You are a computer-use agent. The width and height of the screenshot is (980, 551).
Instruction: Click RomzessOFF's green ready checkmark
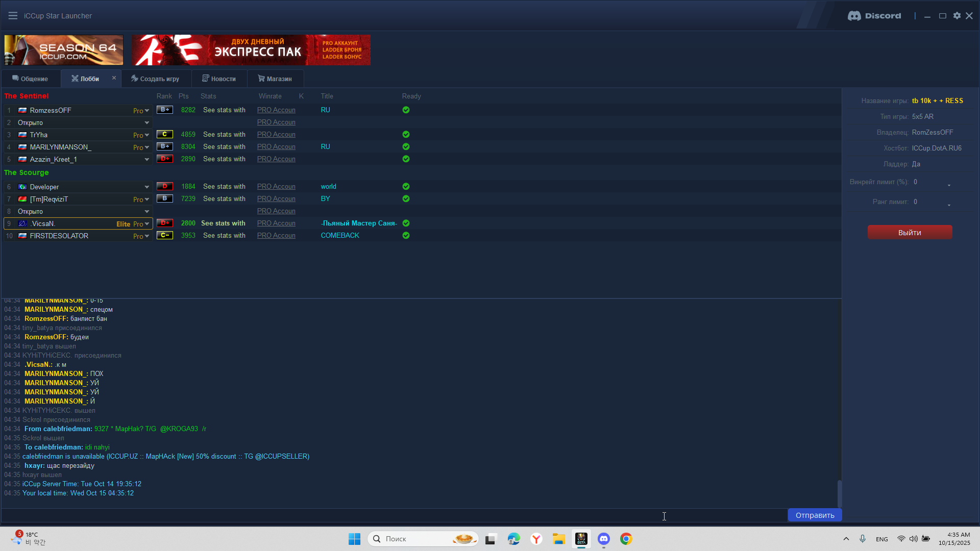[x=406, y=110]
